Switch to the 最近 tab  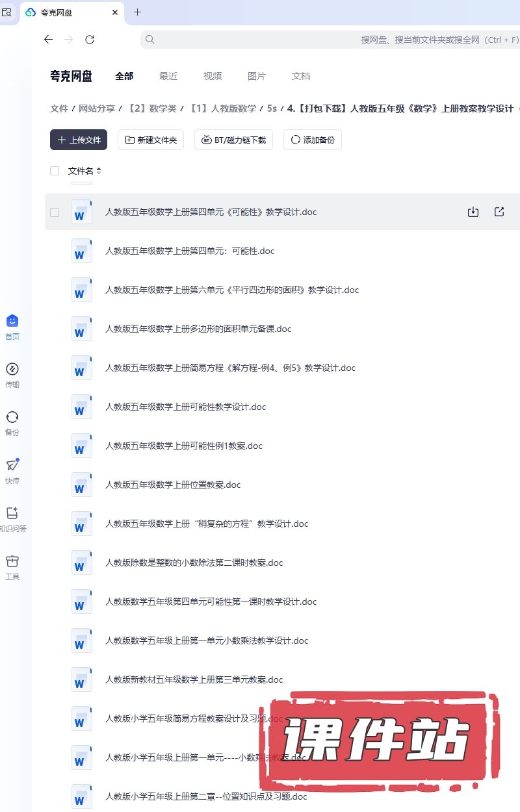point(168,76)
